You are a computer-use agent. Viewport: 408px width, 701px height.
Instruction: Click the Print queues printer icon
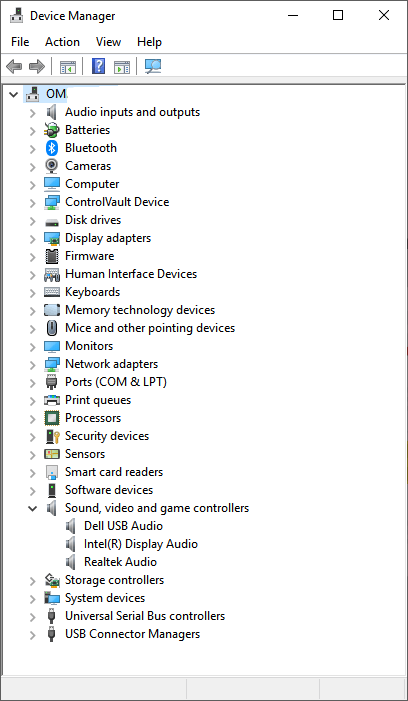[x=52, y=400]
